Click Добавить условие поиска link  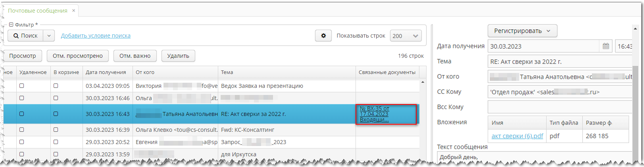point(96,36)
